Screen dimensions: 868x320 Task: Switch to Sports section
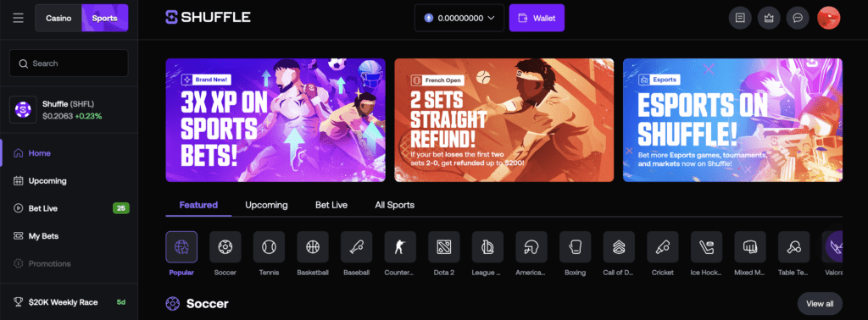104,19
